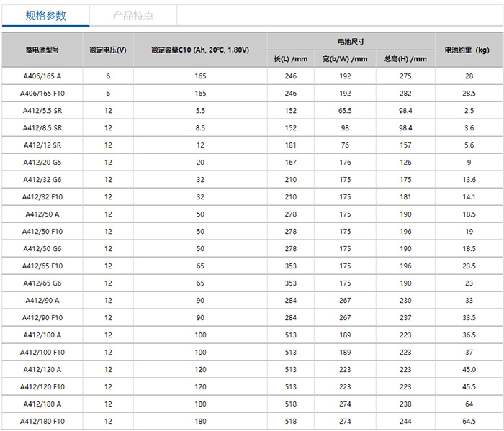Select the A412/65 G6 model cell
This screenshot has width=504, height=431.
click(x=42, y=283)
